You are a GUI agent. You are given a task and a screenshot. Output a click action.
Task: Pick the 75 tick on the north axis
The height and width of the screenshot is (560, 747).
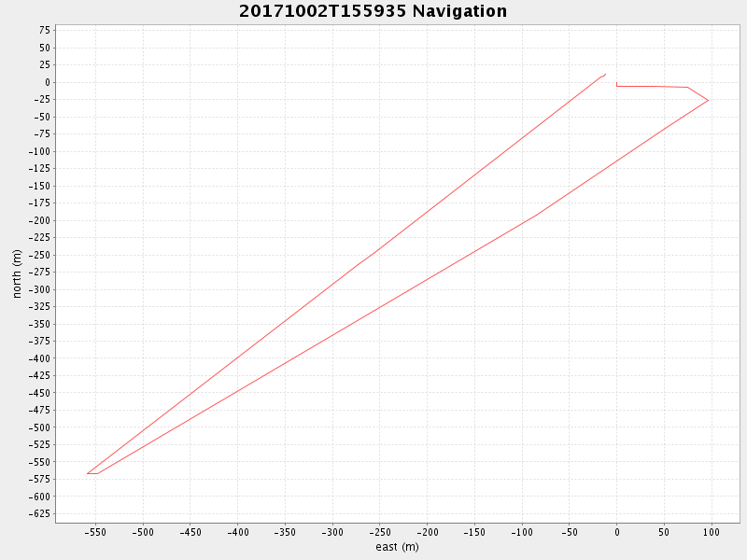tap(44, 30)
